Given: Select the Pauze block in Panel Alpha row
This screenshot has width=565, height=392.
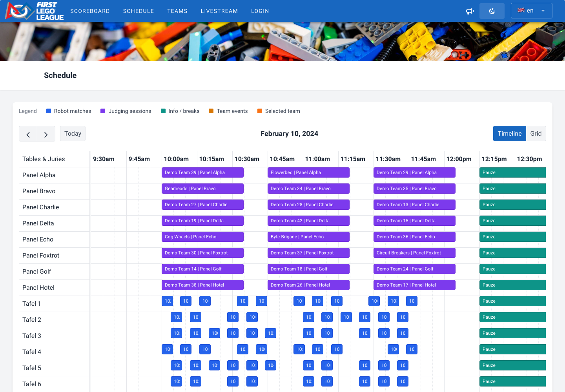Looking at the screenshot, I should 512,172.
